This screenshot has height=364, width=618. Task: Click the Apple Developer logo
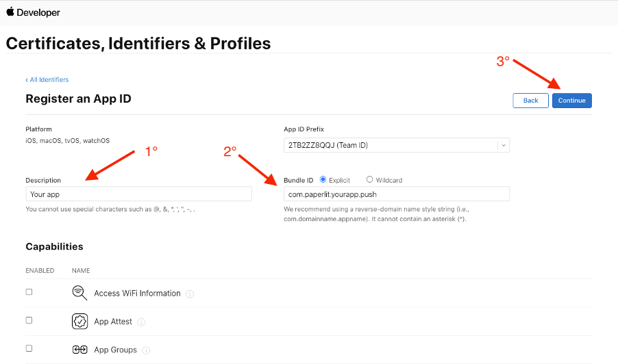point(33,12)
